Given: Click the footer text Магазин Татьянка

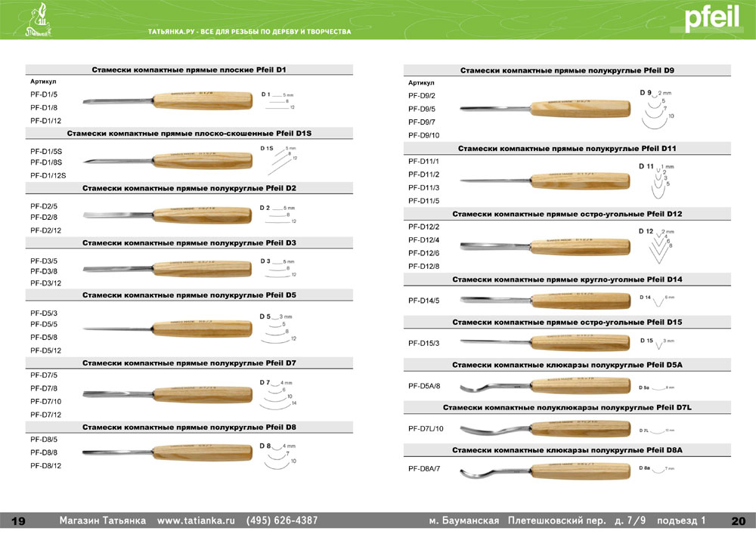Looking at the screenshot, I should 103,520.
